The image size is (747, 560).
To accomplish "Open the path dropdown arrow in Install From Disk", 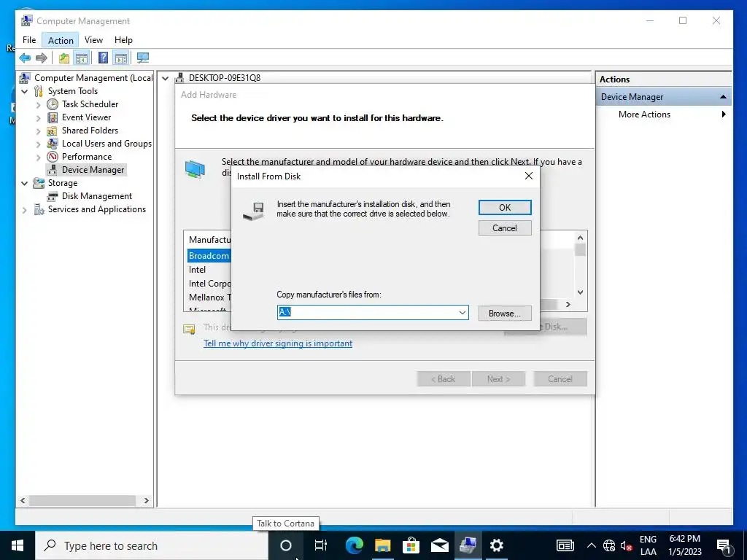I will [462, 313].
